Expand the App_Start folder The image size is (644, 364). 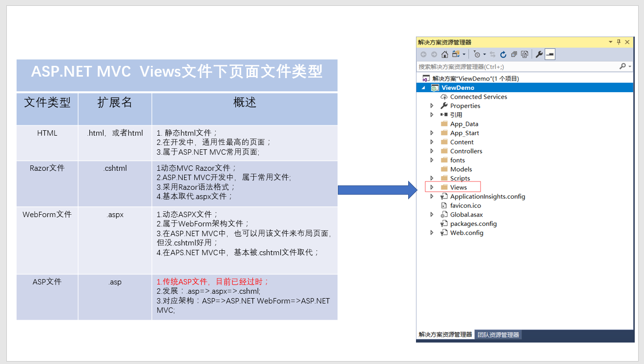[x=432, y=133]
